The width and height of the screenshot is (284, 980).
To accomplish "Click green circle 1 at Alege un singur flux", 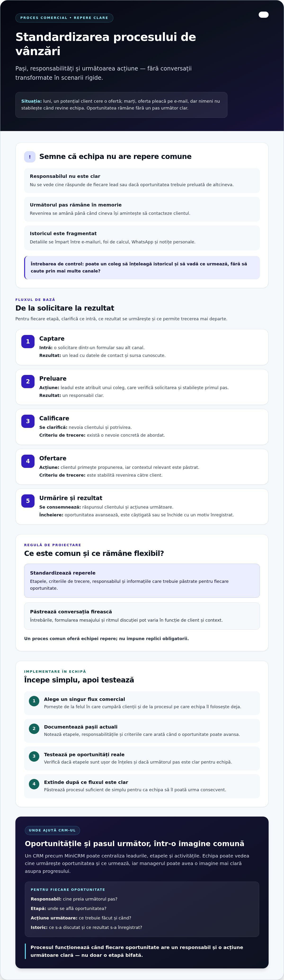I will click(34, 701).
